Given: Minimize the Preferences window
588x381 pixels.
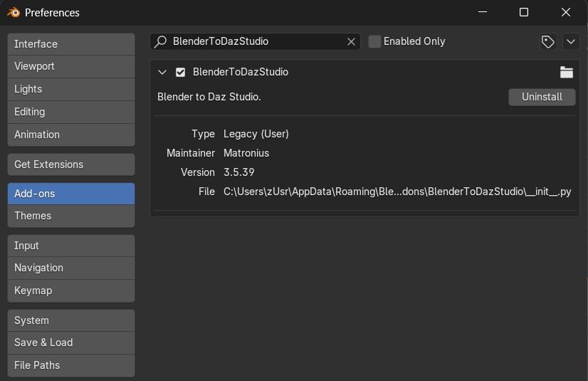Looking at the screenshot, I should [483, 12].
